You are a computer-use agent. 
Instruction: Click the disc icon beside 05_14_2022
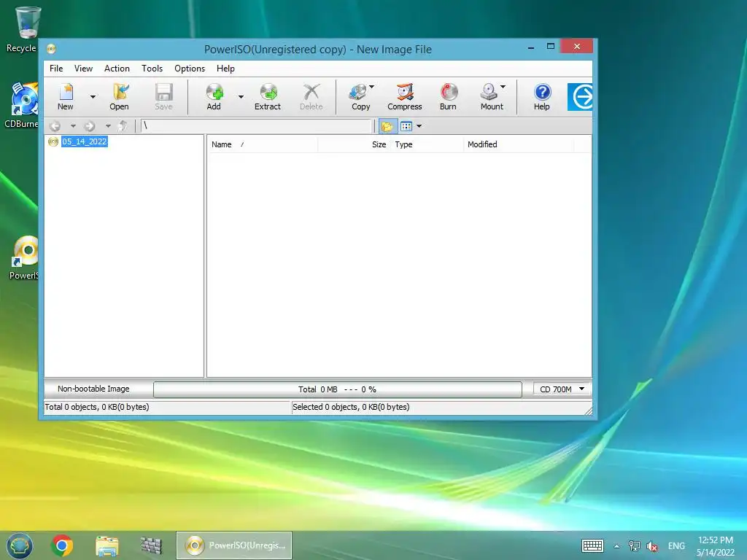pos(53,141)
